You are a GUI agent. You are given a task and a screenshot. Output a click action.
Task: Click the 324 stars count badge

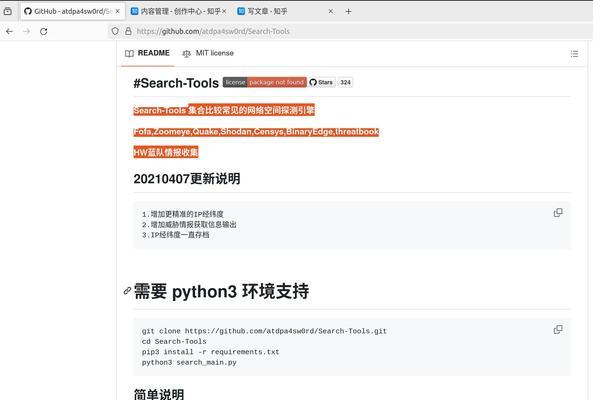[345, 82]
